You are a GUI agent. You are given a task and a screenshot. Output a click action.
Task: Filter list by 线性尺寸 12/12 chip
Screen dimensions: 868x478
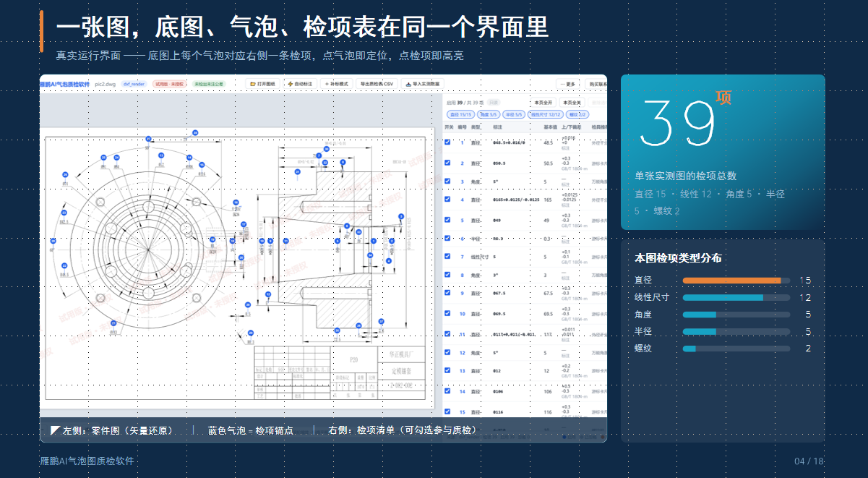(546, 114)
